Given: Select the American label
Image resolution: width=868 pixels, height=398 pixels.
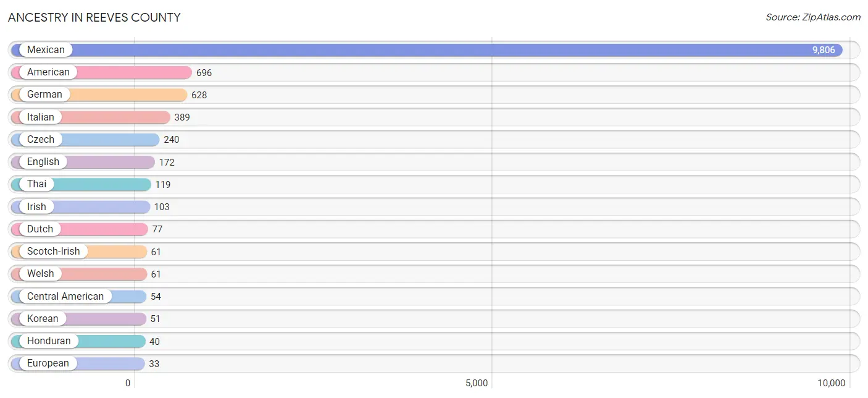Looking at the screenshot, I should (x=48, y=72).
